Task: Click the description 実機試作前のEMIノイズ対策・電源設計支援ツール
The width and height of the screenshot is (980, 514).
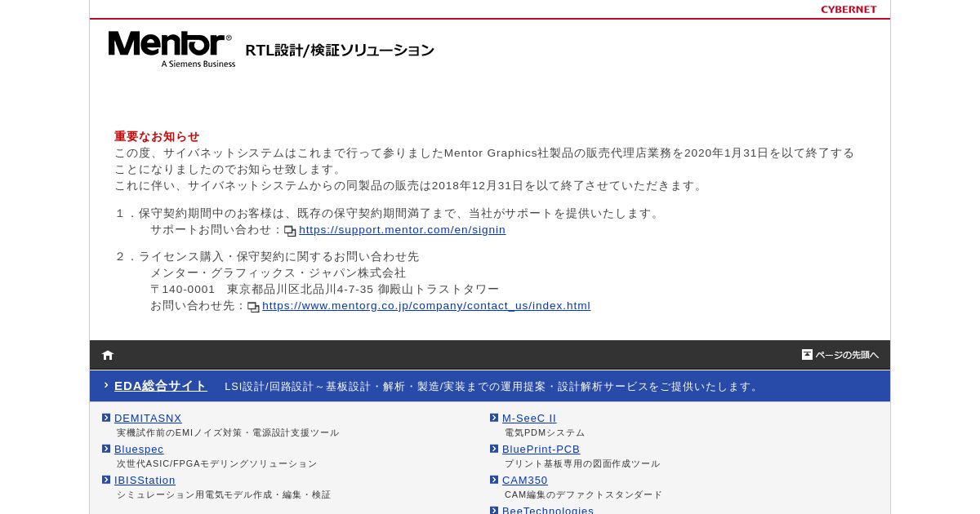Action: click(228, 433)
